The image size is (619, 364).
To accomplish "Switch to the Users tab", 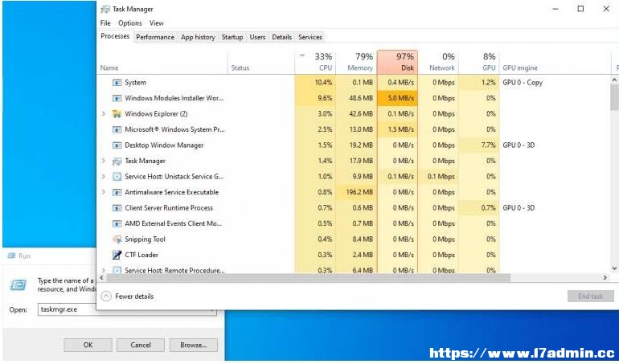I will point(257,37).
